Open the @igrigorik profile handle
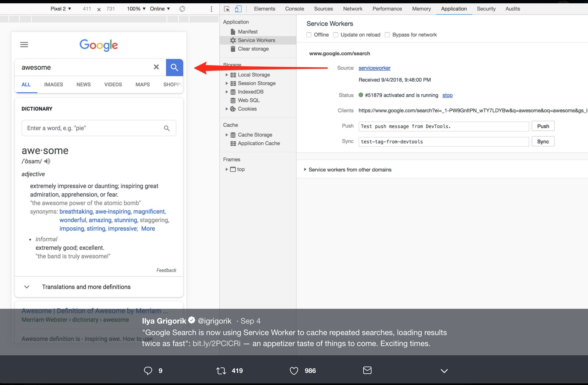The width and height of the screenshot is (588, 385). point(214,321)
